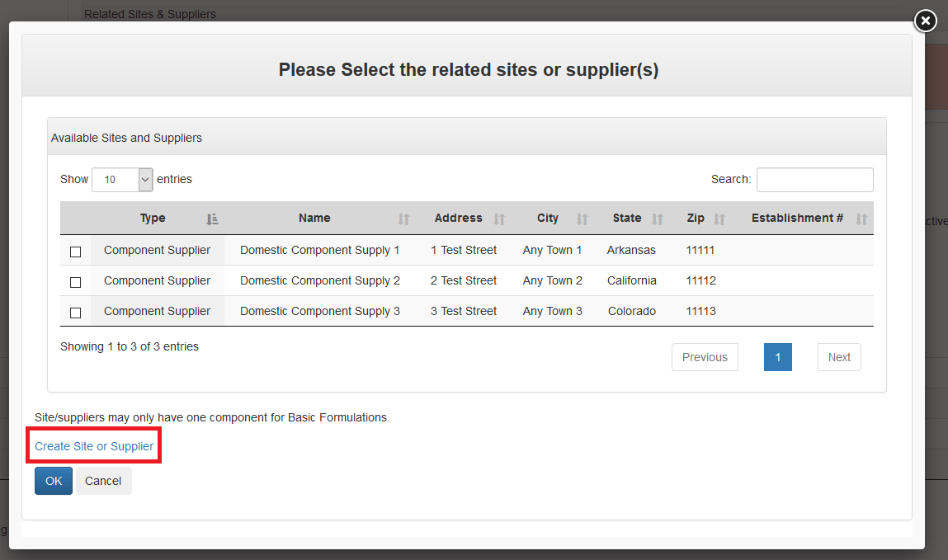Sort by City column arrows icon
The width and height of the screenshot is (948, 560).
(582, 219)
